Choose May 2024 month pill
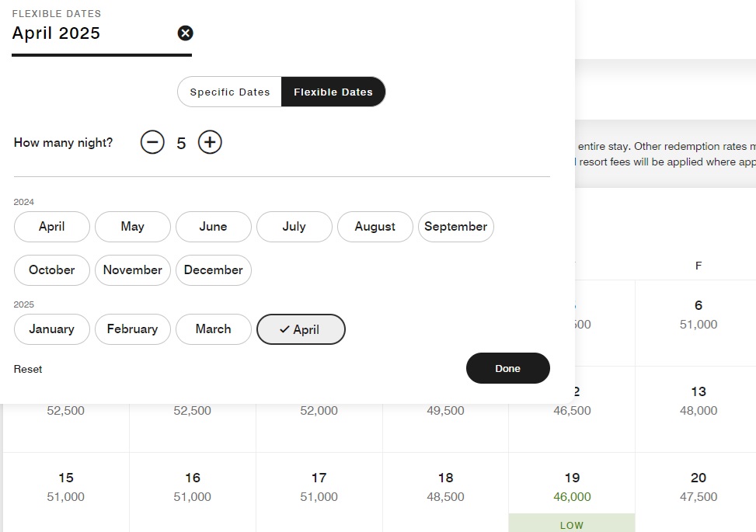This screenshot has width=756, height=532. (133, 227)
